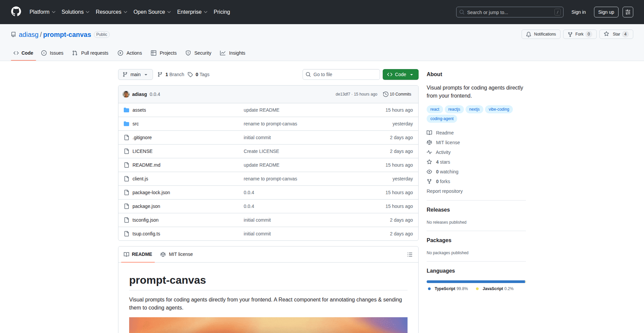Expand the Resources menu
644x333 pixels.
click(x=111, y=12)
